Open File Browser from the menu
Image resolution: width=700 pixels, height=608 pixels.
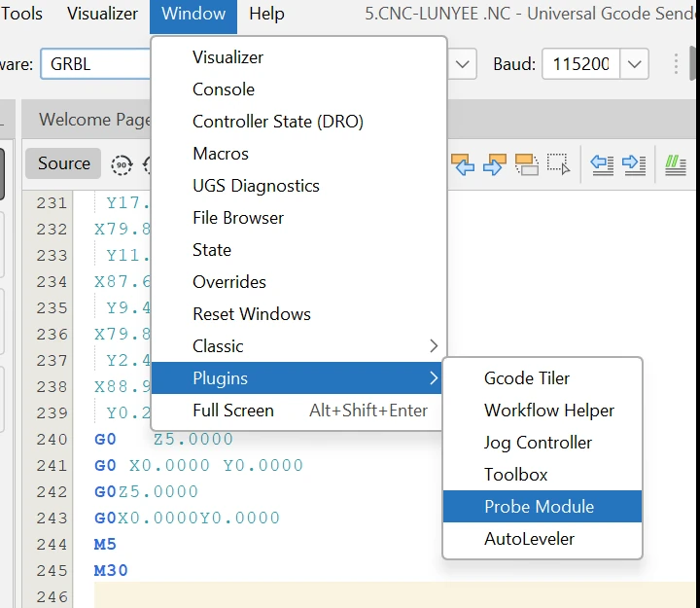[298, 218]
